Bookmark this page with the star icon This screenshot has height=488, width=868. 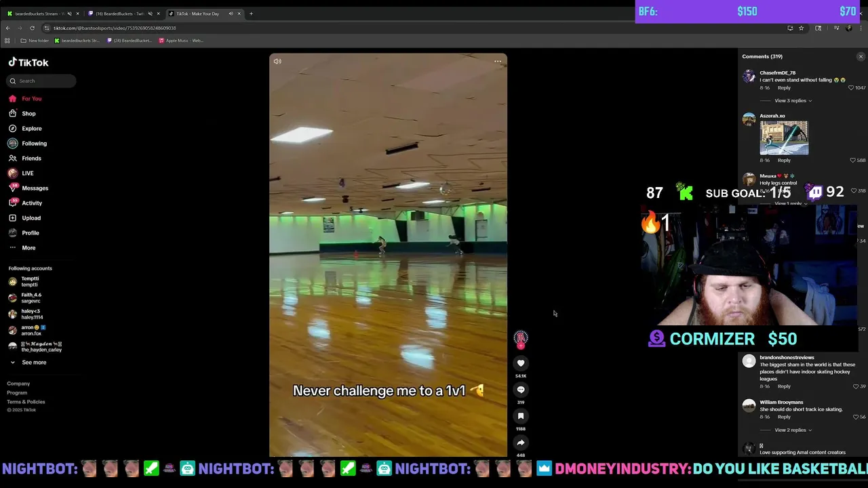tap(801, 28)
